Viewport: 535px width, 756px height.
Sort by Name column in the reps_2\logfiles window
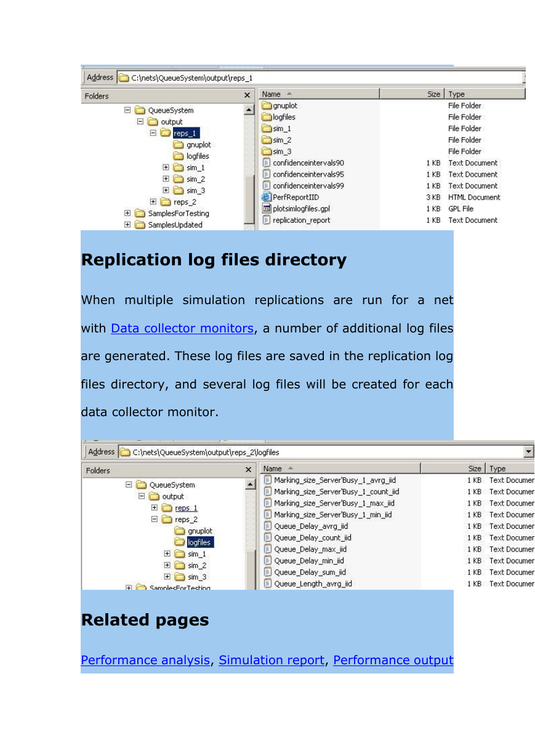pyautogui.click(x=340, y=468)
